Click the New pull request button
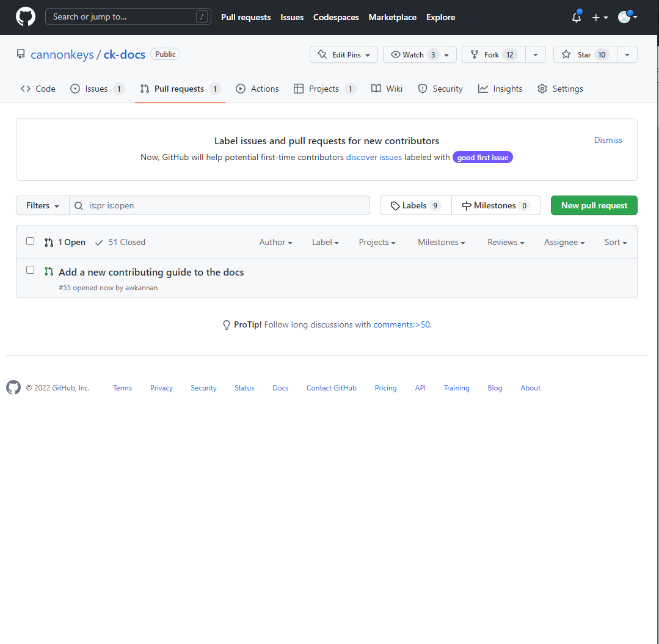This screenshot has width=659, height=644. 594,206
